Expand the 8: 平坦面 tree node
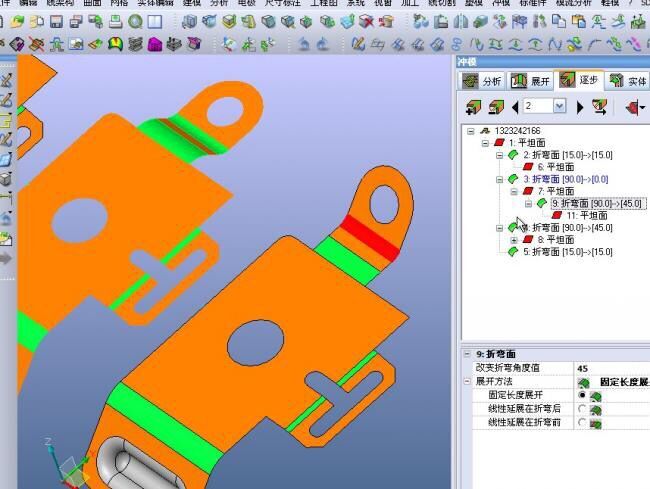The height and width of the screenshot is (489, 650). click(x=514, y=240)
